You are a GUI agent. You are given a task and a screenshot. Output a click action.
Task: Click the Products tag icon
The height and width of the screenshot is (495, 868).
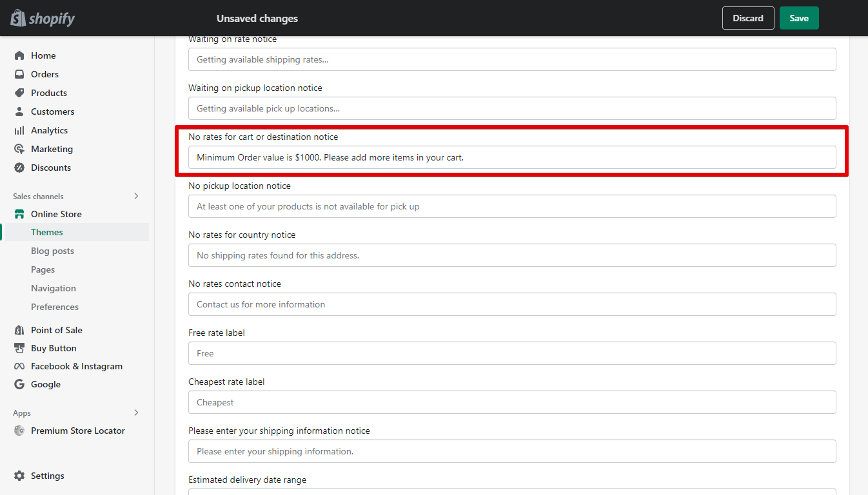(19, 93)
